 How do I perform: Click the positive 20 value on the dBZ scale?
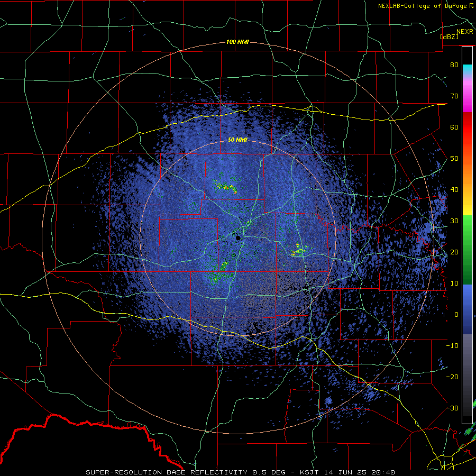click(454, 252)
